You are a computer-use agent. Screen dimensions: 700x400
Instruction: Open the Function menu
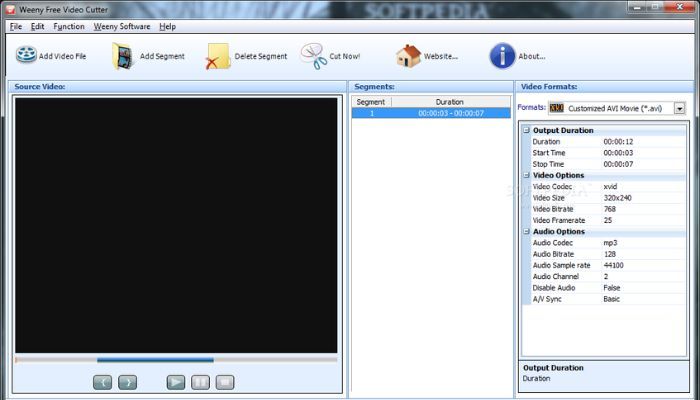[69, 26]
